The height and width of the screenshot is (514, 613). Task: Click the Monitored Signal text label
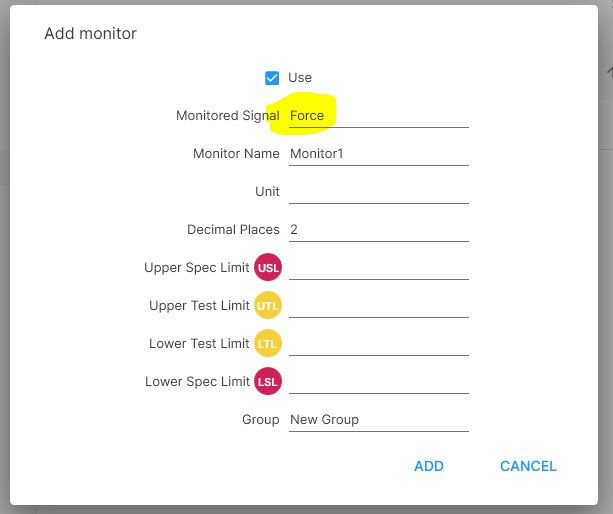coord(227,116)
